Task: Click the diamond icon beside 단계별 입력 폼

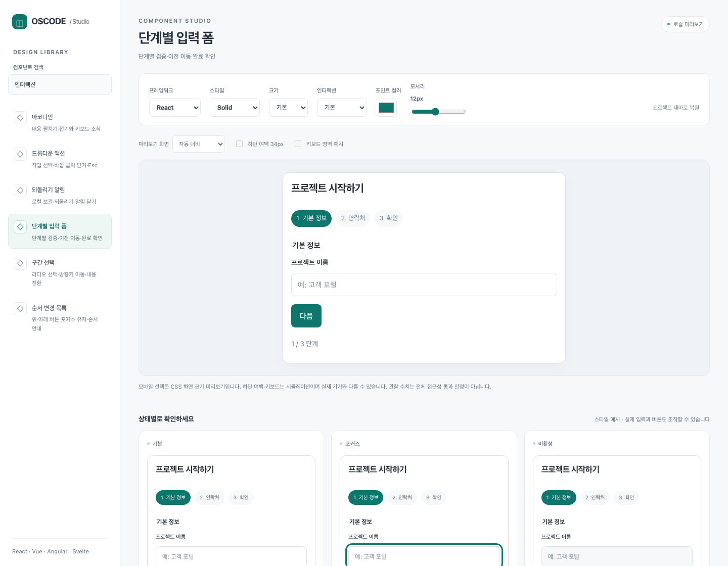Action: tap(20, 226)
